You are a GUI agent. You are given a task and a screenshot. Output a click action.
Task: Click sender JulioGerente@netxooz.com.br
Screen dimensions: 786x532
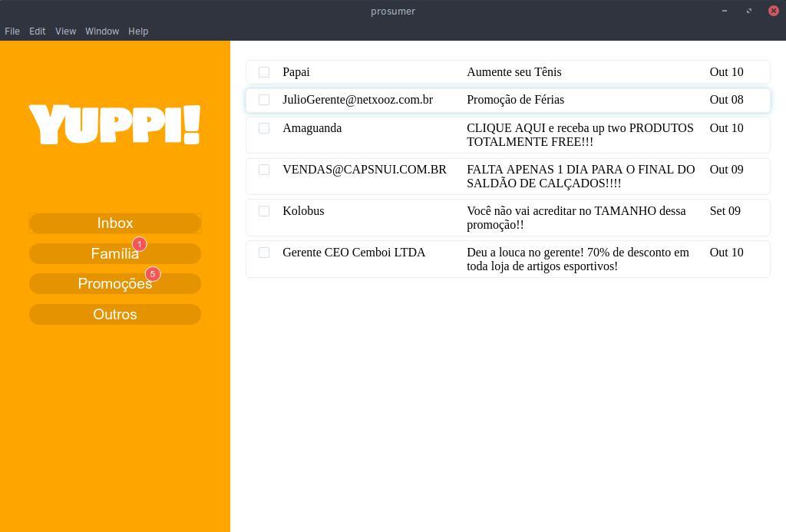[x=358, y=100]
